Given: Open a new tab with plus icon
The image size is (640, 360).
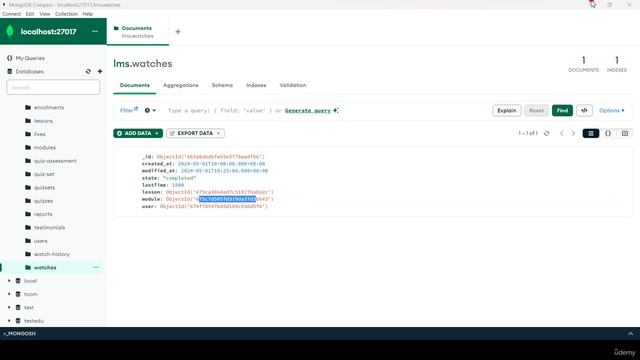Looking at the screenshot, I should pyautogui.click(x=178, y=31).
